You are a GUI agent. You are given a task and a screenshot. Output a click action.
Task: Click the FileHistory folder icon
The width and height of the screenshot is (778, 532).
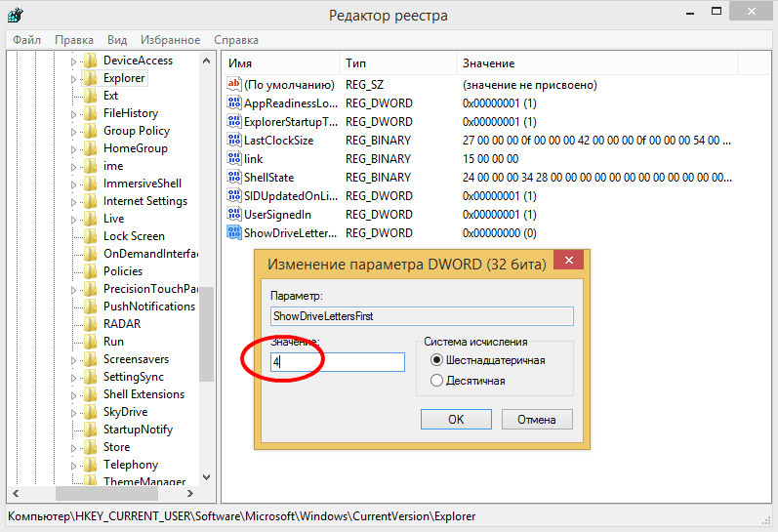(91, 113)
